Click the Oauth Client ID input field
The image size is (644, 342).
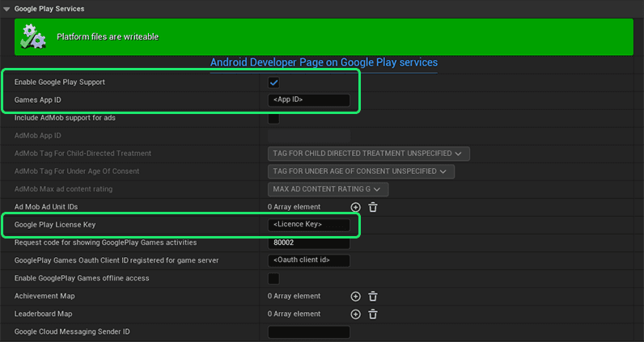pyautogui.click(x=309, y=260)
